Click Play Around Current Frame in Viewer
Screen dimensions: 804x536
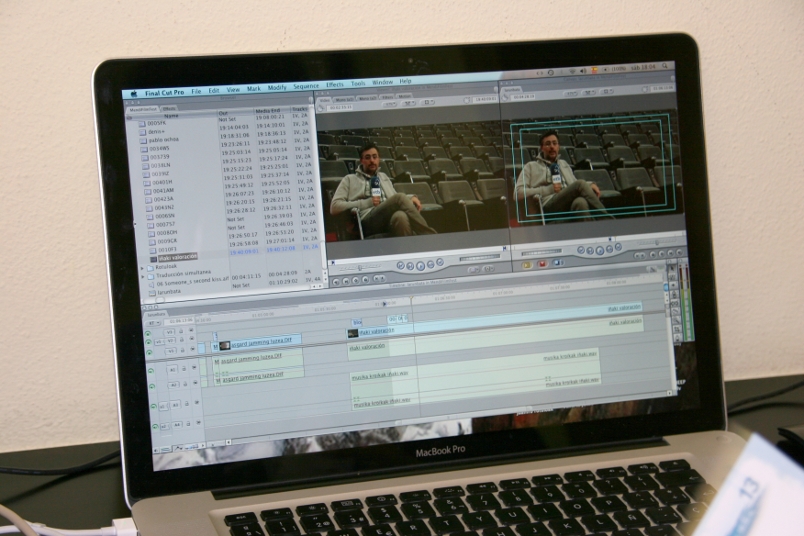(430, 264)
